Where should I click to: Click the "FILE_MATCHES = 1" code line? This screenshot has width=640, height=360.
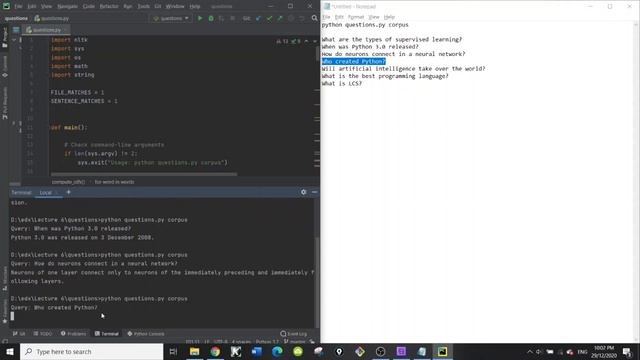pos(77,93)
